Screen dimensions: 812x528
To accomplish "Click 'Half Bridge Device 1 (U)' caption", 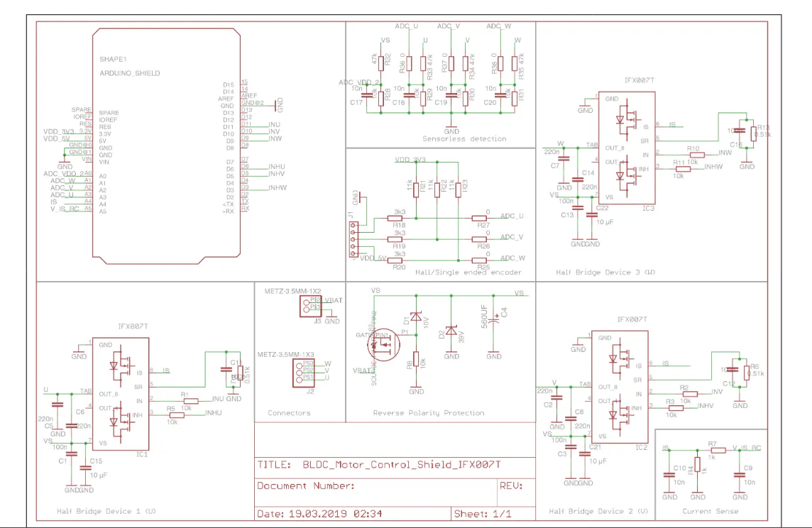I will 106,512.
